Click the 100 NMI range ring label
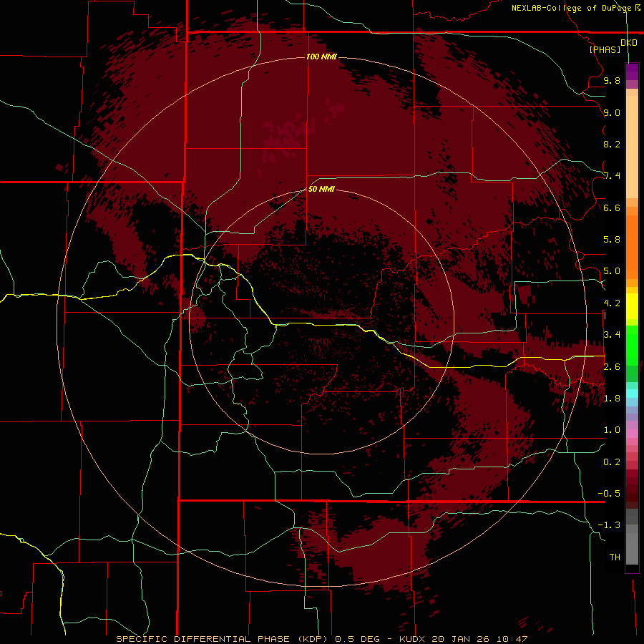Viewport: 644px width, 644px height. (321, 57)
